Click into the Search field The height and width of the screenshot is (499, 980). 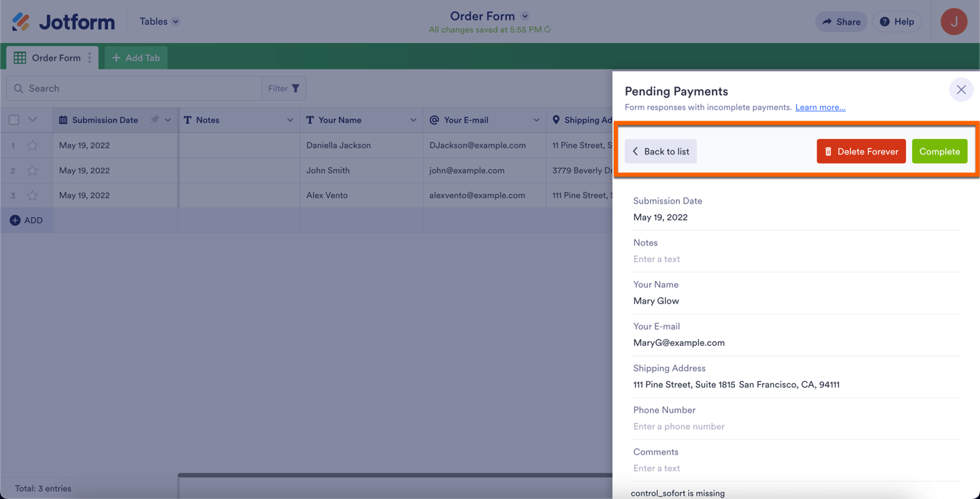[x=136, y=88]
